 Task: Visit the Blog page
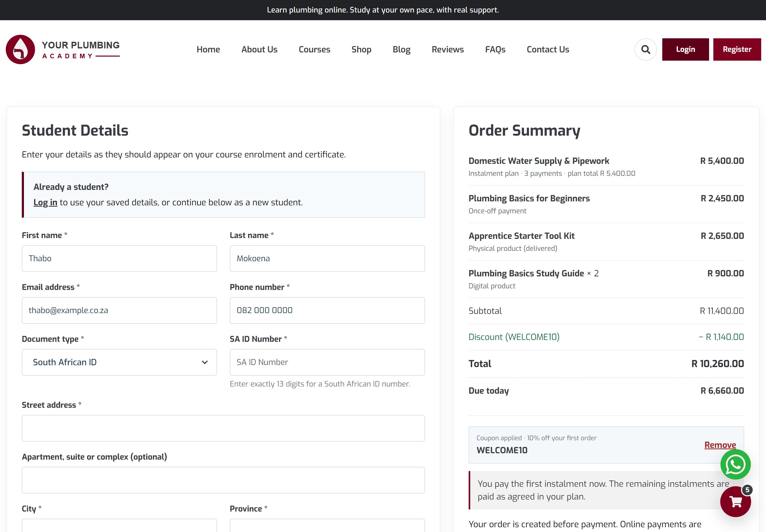pyautogui.click(x=401, y=49)
